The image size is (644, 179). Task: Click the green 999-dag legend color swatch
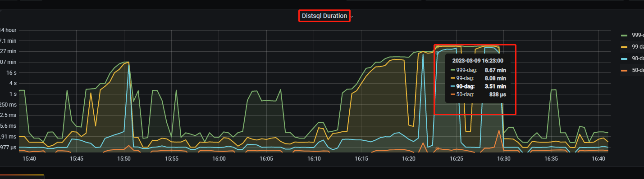[624, 35]
